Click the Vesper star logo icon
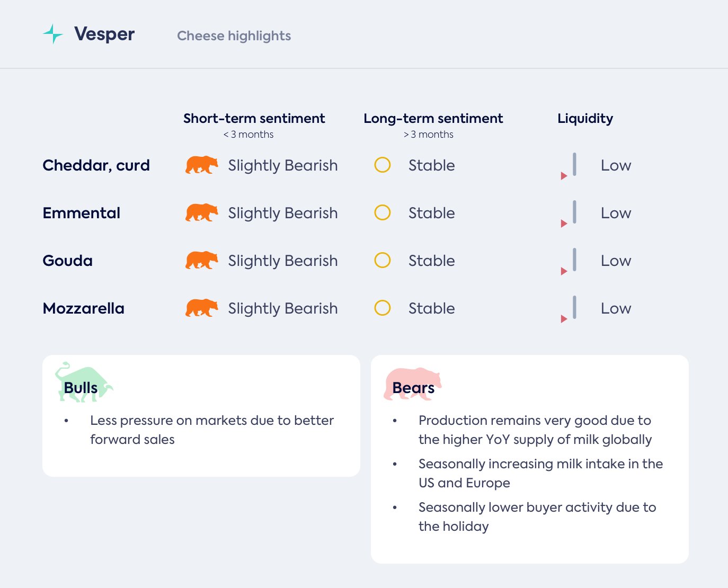 click(53, 34)
